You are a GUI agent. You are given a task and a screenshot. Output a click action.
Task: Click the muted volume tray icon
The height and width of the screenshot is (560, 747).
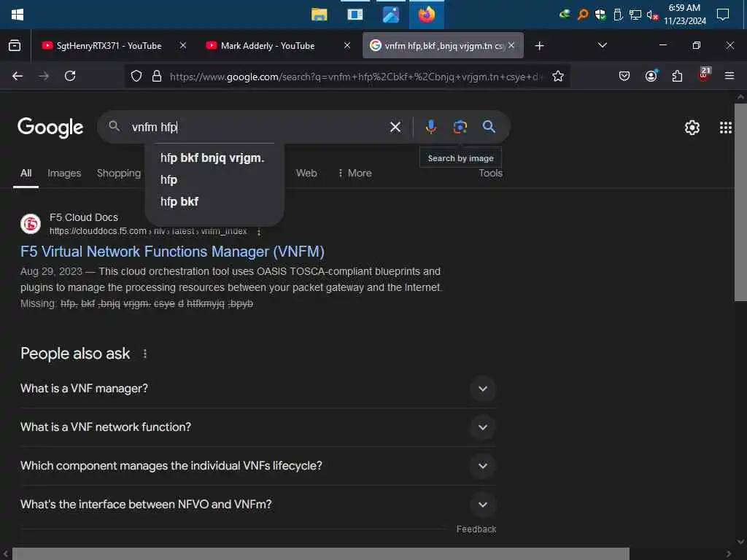tap(652, 15)
